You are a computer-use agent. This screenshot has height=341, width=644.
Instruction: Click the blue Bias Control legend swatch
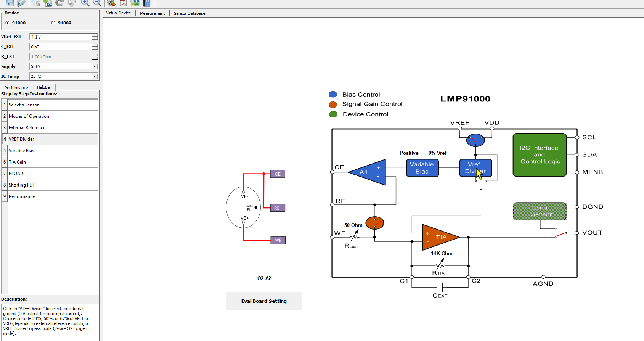333,94
